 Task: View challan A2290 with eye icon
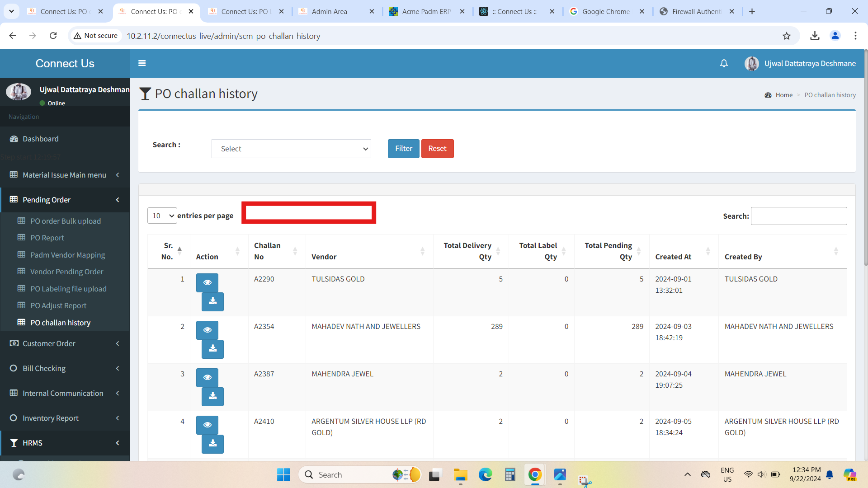[x=207, y=282]
